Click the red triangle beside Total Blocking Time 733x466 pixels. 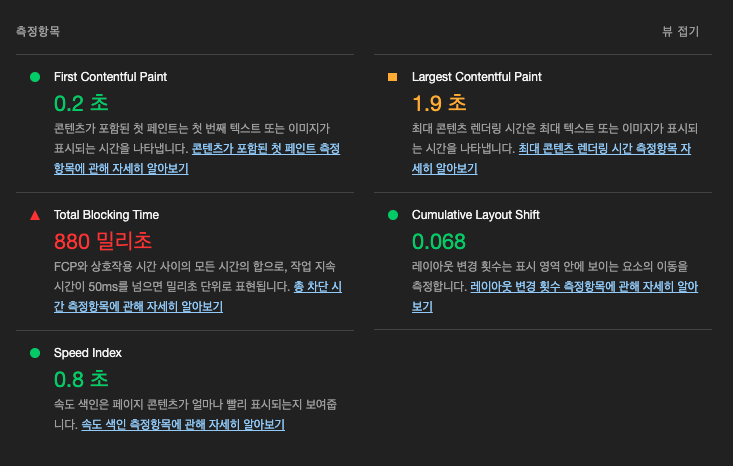point(35,215)
